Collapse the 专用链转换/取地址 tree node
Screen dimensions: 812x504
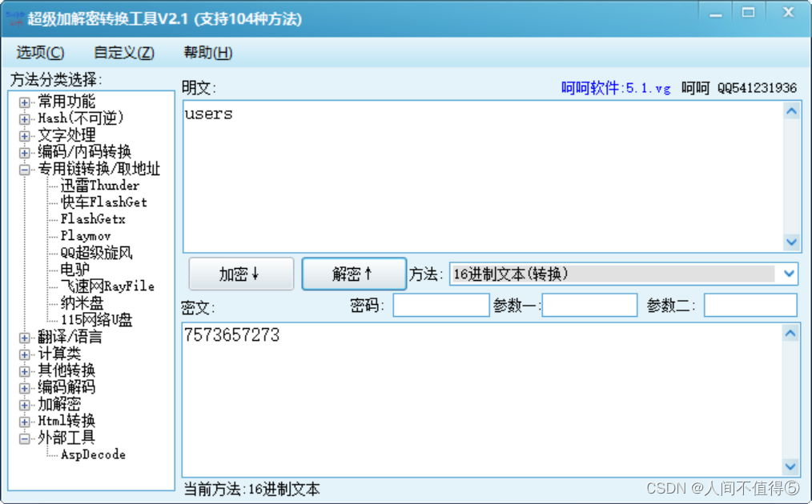24,170
